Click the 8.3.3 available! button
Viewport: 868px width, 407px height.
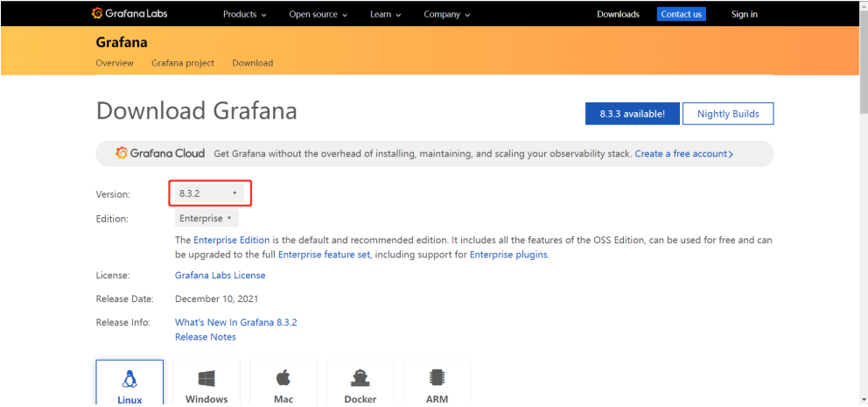coord(632,114)
